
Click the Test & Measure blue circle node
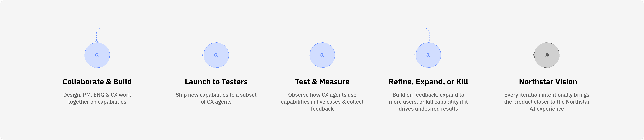coord(322,55)
